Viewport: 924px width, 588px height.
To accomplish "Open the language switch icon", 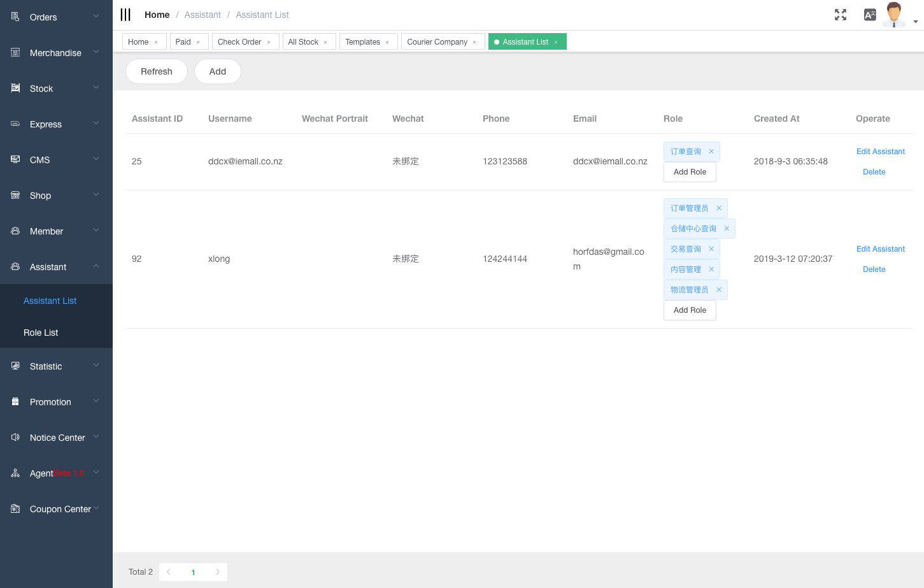I will (870, 14).
